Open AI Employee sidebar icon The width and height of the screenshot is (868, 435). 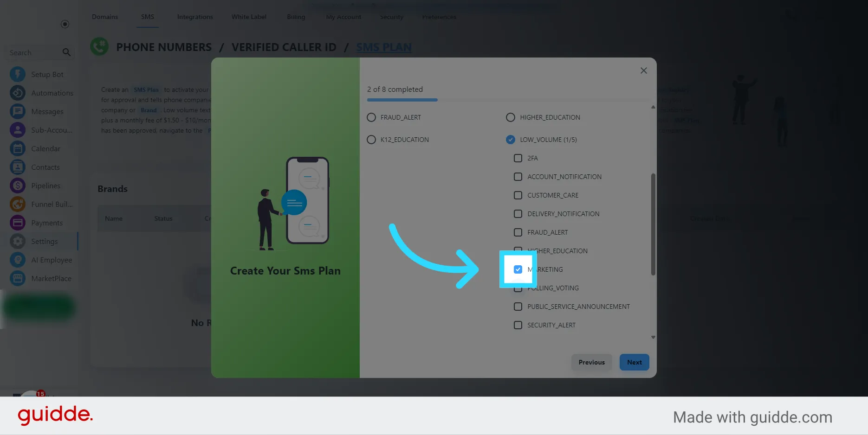(18, 260)
